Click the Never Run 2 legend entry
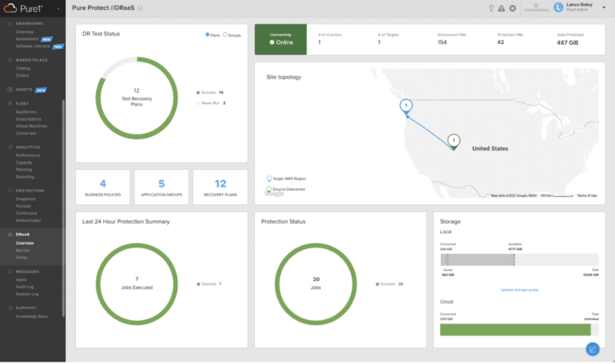This screenshot has width=615, height=364. tap(211, 103)
